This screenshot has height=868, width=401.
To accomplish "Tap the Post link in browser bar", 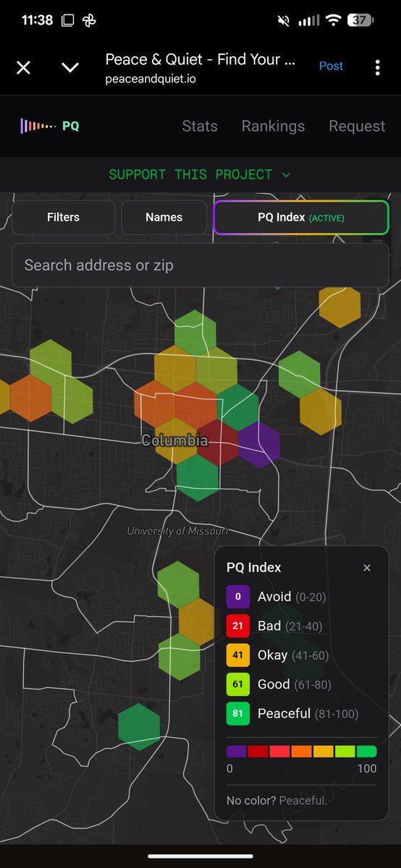I will [331, 66].
